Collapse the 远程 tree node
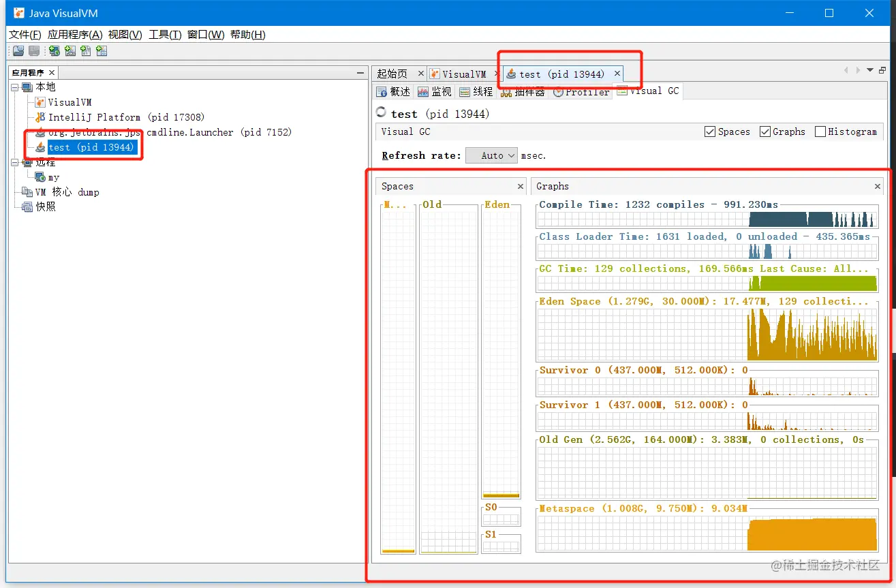896x588 pixels. 15,162
